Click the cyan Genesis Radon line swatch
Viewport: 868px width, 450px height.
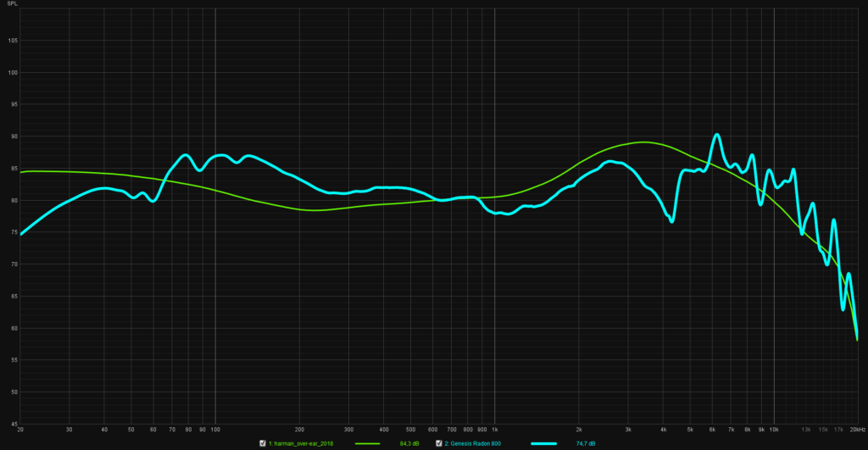[x=543, y=444]
